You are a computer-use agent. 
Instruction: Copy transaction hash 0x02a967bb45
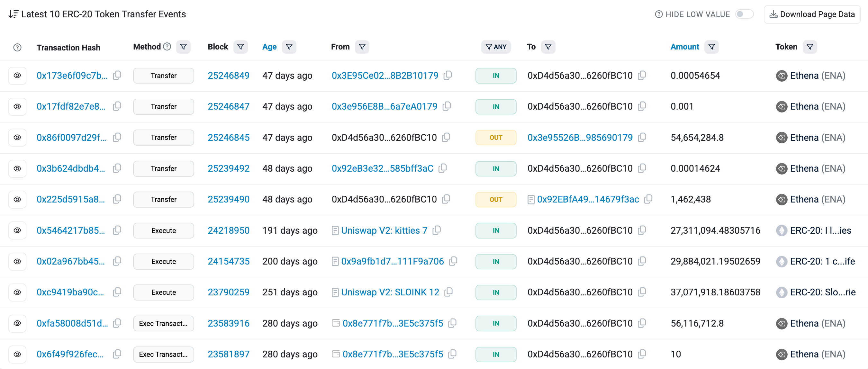click(117, 261)
